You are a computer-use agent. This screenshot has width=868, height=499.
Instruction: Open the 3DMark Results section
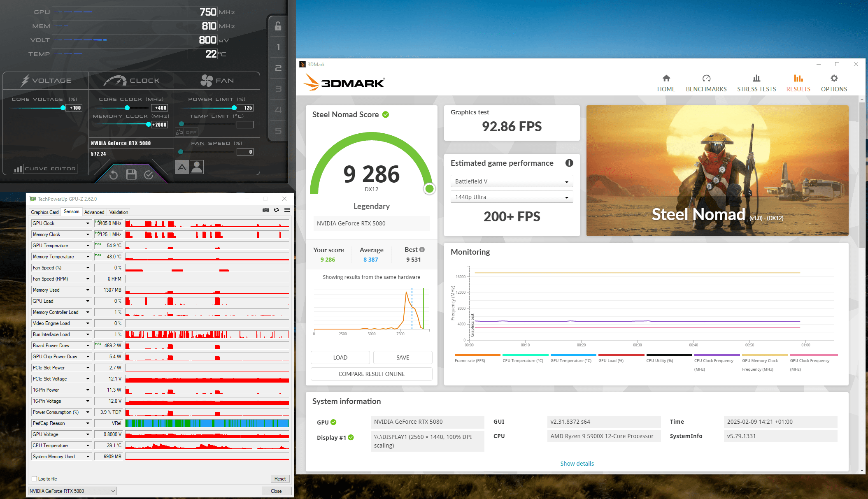(x=798, y=83)
